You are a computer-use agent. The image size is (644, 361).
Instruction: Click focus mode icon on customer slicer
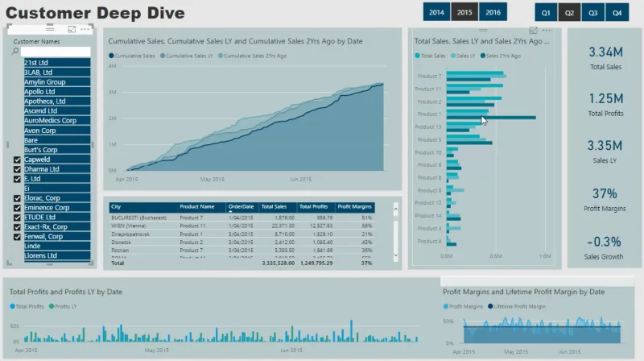(x=72, y=29)
